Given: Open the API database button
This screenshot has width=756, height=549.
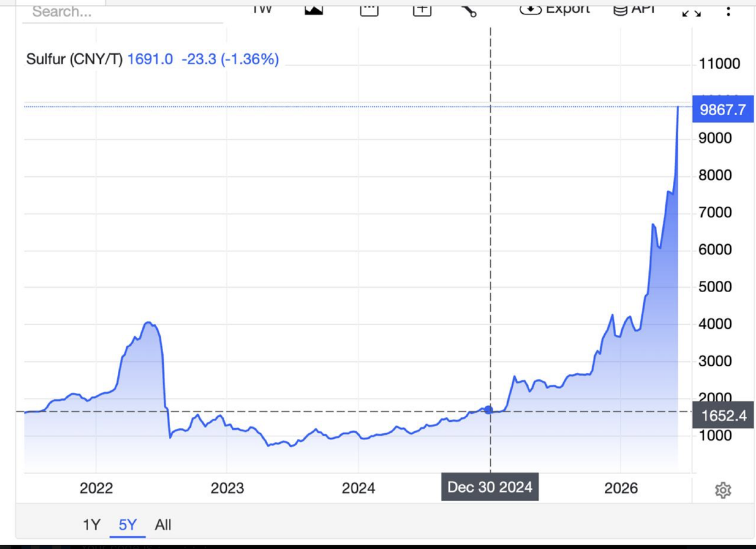Looking at the screenshot, I should [635, 9].
